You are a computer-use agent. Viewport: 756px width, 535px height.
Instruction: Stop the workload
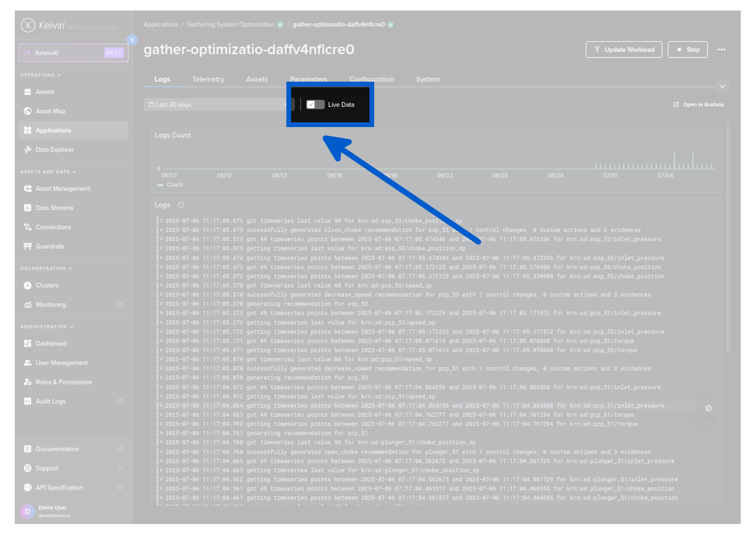687,50
